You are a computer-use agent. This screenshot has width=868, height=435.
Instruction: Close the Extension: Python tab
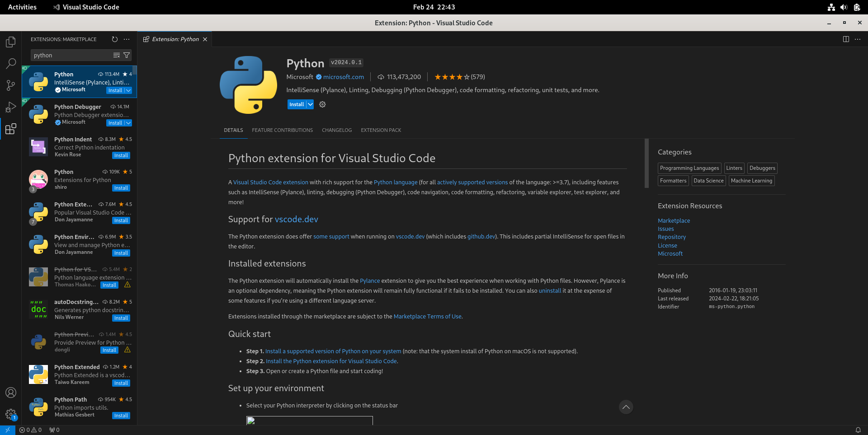tap(205, 39)
